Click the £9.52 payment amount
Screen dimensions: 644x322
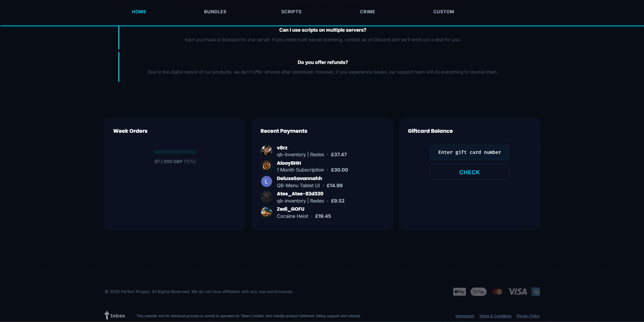[x=338, y=201]
